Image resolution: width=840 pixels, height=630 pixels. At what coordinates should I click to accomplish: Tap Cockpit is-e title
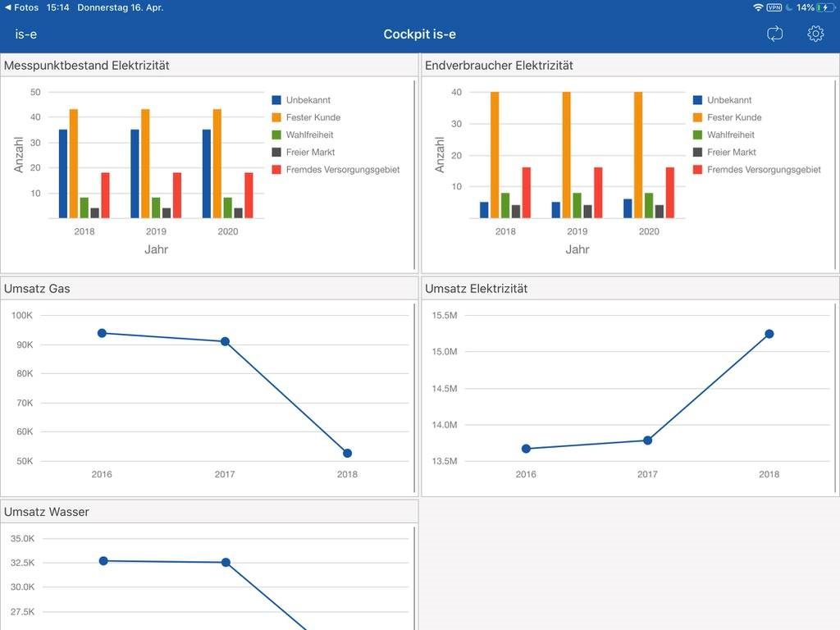click(x=419, y=34)
